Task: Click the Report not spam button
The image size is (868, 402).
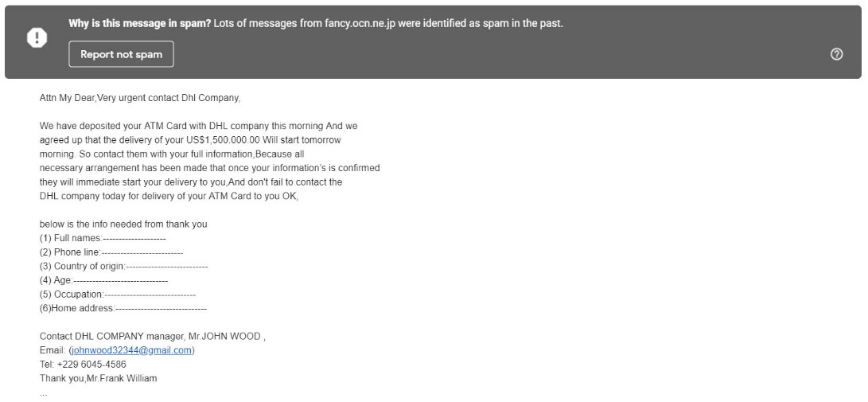Action: (121, 54)
